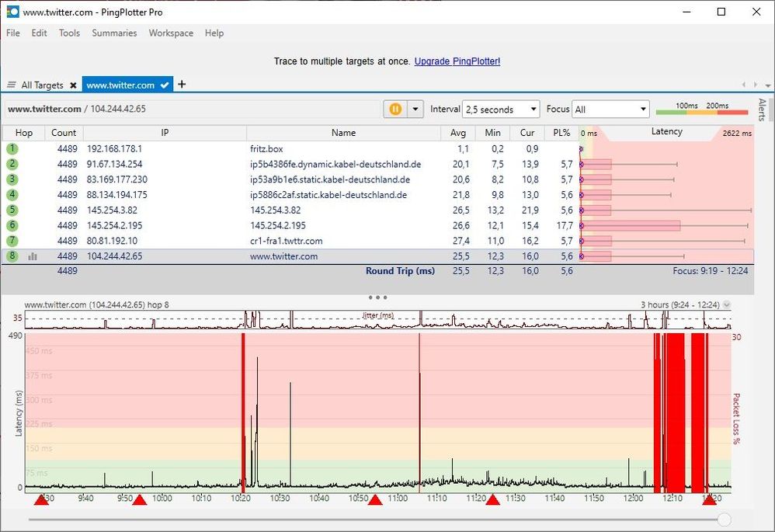This screenshot has width=775, height=532.
Task: Select hop 2 green circle icon
Action: click(x=12, y=164)
